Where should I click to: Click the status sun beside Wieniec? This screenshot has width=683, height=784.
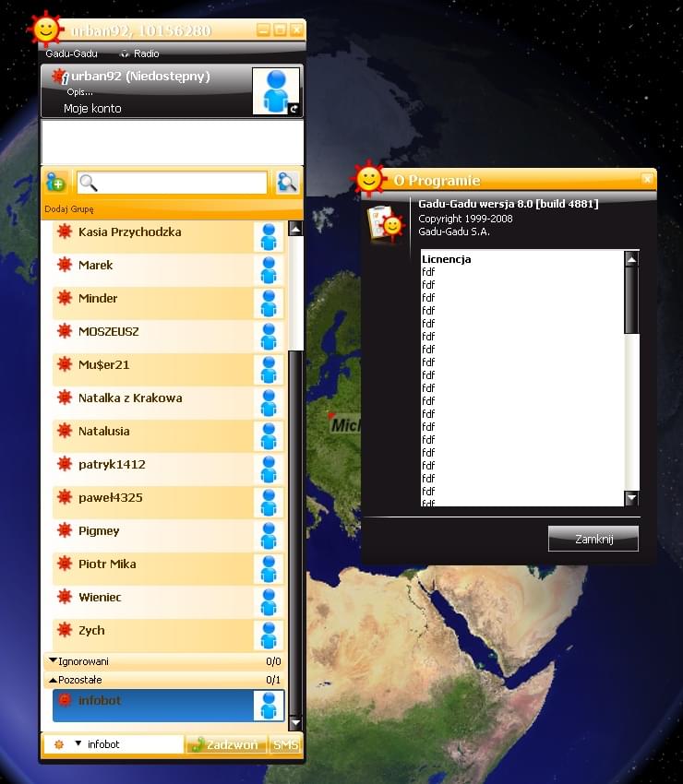(65, 597)
